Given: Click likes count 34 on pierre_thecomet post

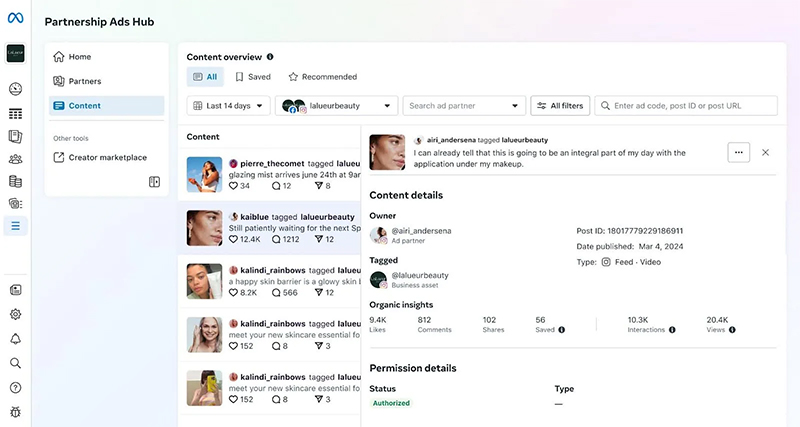Looking at the screenshot, I should coord(239,186).
